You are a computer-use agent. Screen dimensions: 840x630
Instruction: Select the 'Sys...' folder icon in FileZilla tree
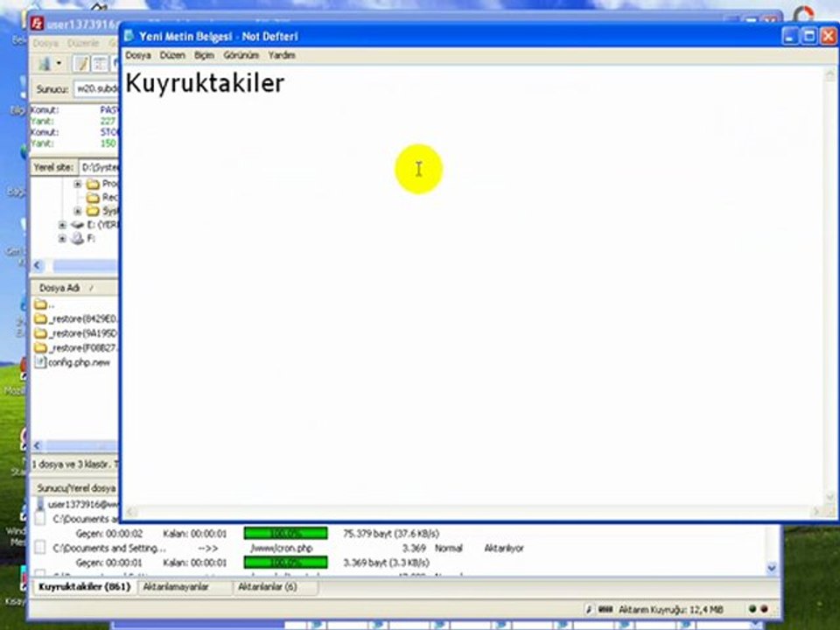pos(94,211)
